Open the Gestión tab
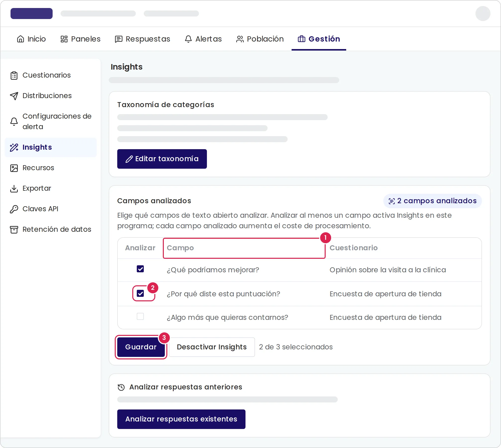This screenshot has height=448, width=501. [319, 39]
